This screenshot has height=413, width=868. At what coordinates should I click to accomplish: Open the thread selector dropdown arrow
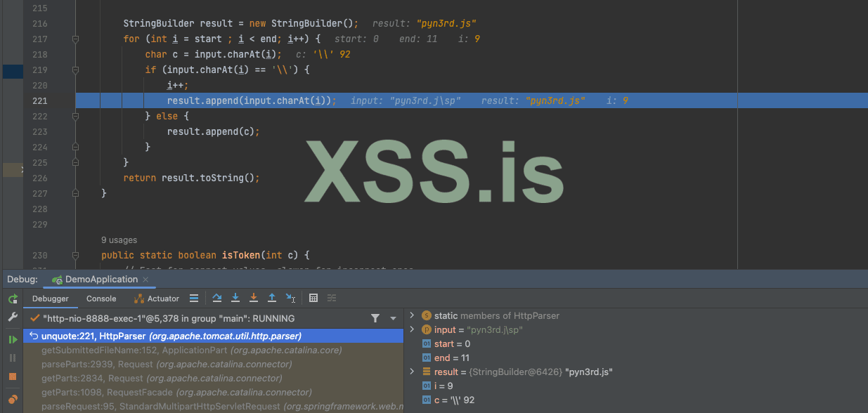[x=393, y=319]
